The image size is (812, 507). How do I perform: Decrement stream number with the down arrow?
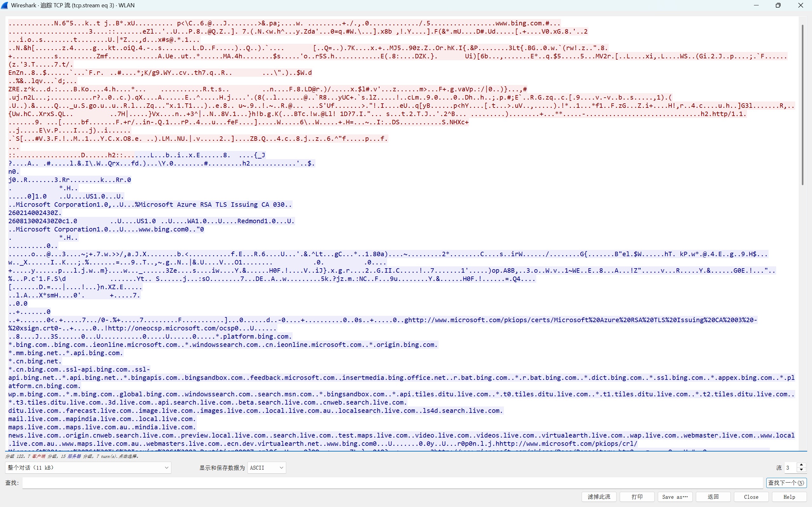801,470
